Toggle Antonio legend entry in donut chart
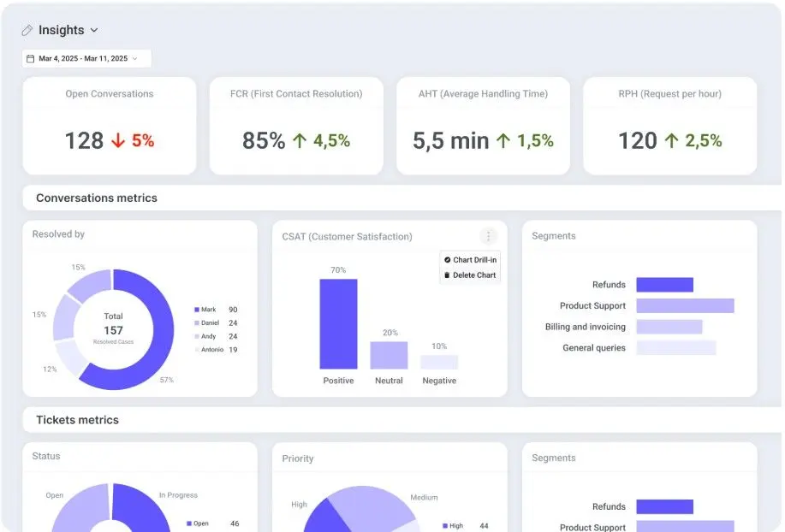This screenshot has height=532, width=785. pyautogui.click(x=216, y=350)
